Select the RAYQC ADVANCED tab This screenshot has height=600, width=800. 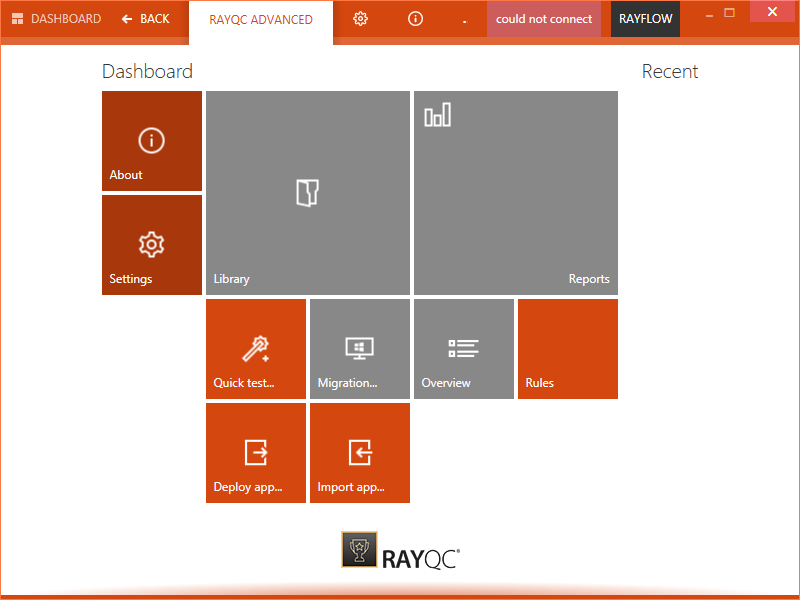pos(260,20)
